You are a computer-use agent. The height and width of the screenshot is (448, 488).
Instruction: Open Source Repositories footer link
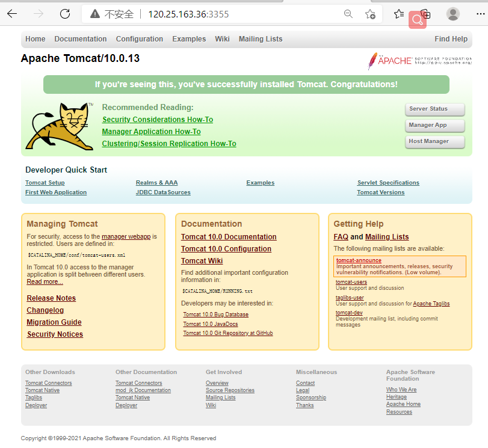point(230,390)
